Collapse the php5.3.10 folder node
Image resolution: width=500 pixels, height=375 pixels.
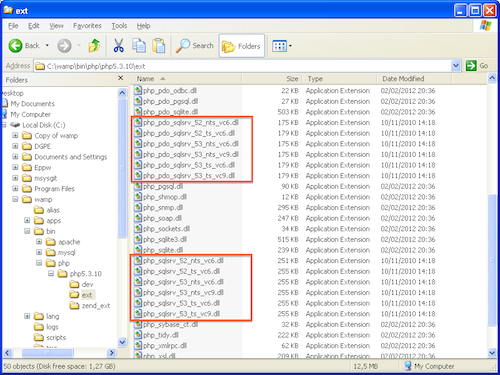[51, 274]
